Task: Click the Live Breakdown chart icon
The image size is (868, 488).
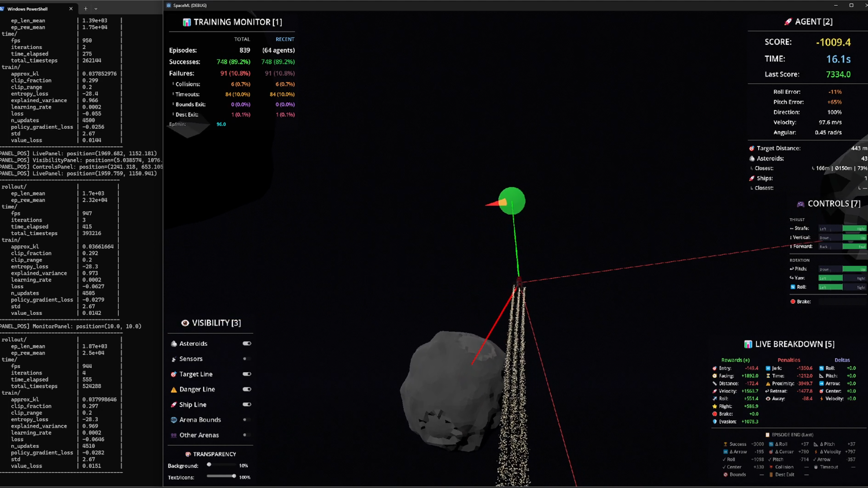Action: tap(748, 344)
